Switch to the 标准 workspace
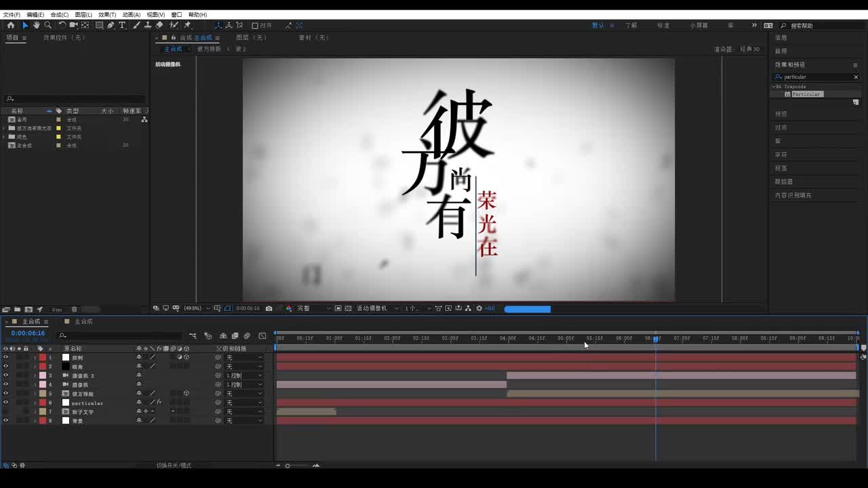868x488 pixels. 663,25
